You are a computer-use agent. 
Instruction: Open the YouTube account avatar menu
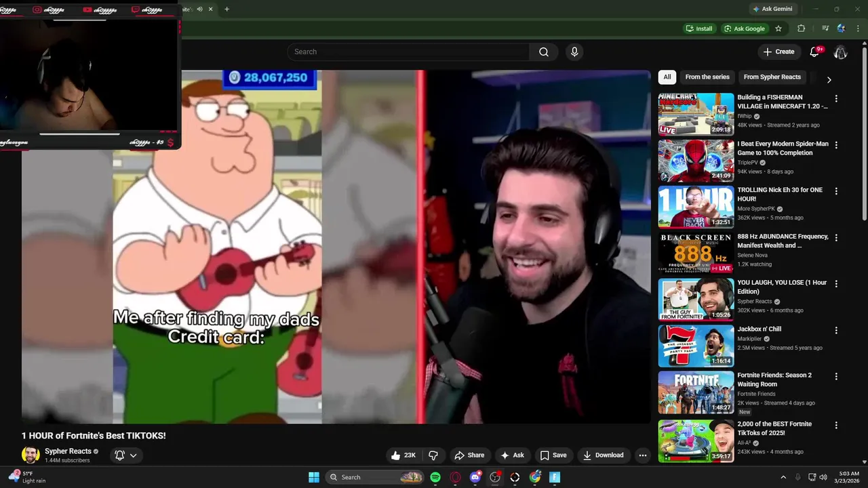coord(840,52)
